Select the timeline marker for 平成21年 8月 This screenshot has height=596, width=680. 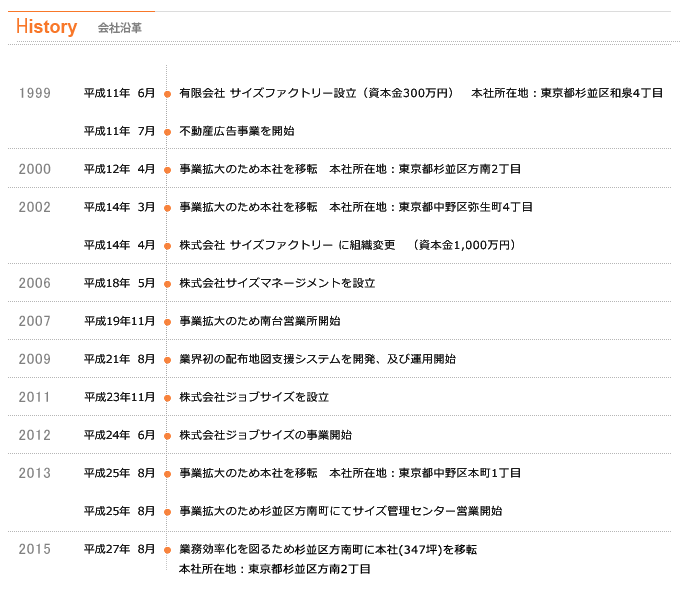tap(167, 360)
